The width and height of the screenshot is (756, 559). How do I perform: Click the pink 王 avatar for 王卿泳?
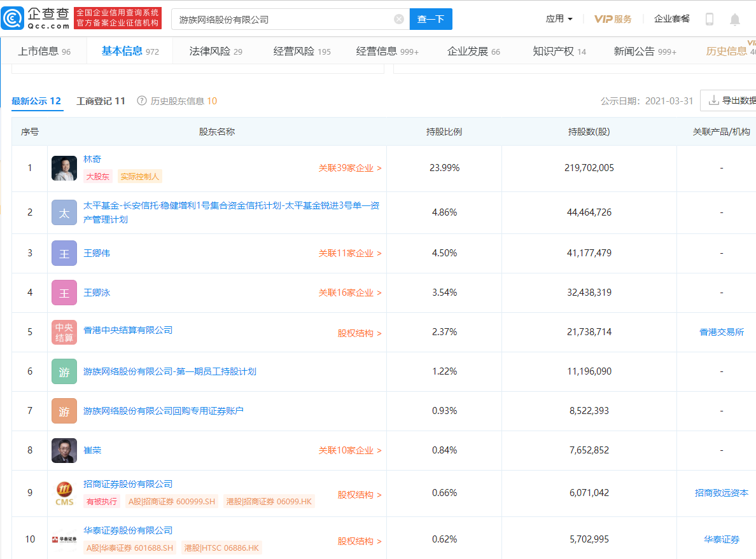[x=64, y=293]
